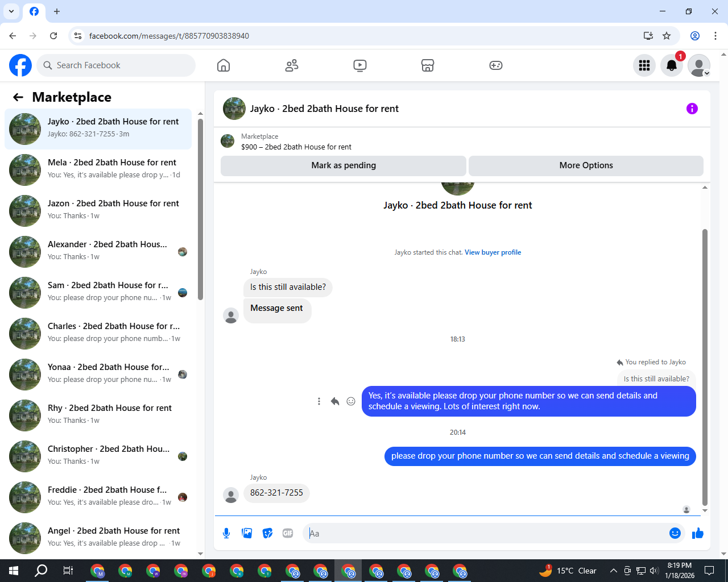Viewport: 728px width, 582px height.
Task: Click the Mark as pending button
Action: (x=344, y=165)
